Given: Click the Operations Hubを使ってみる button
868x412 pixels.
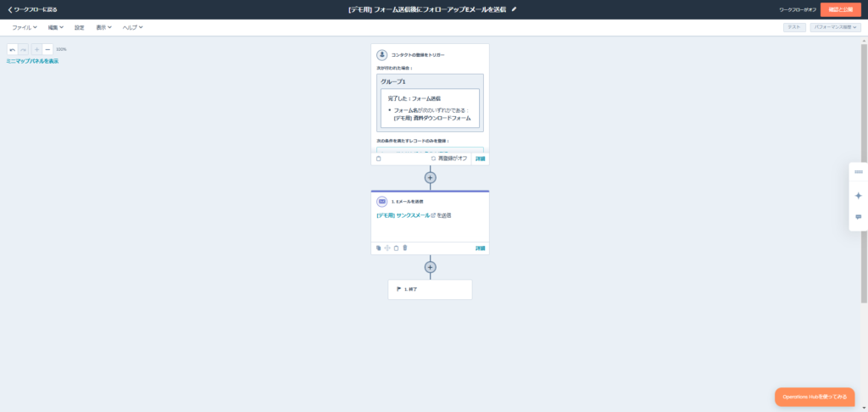Looking at the screenshot, I should click(815, 397).
